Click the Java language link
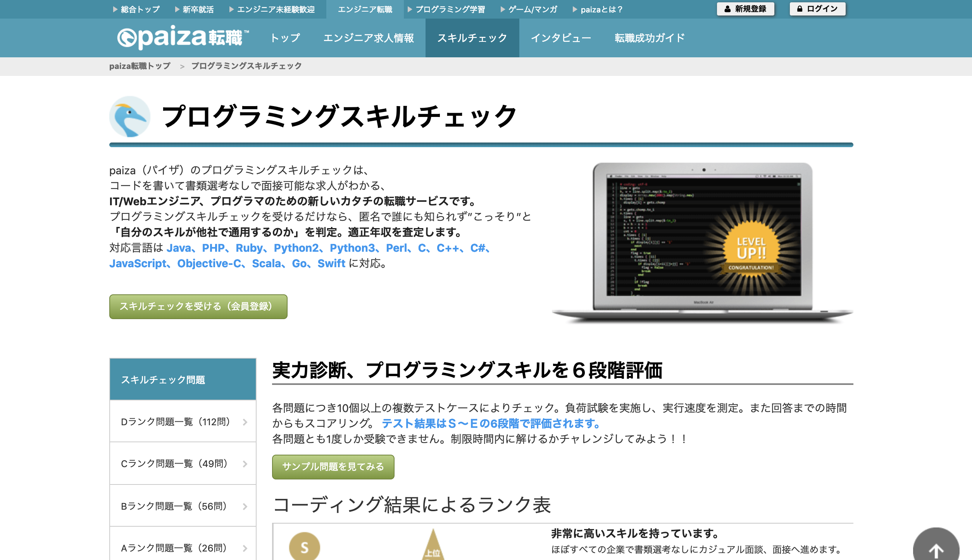Viewport: 972px width, 560px height. click(x=179, y=248)
